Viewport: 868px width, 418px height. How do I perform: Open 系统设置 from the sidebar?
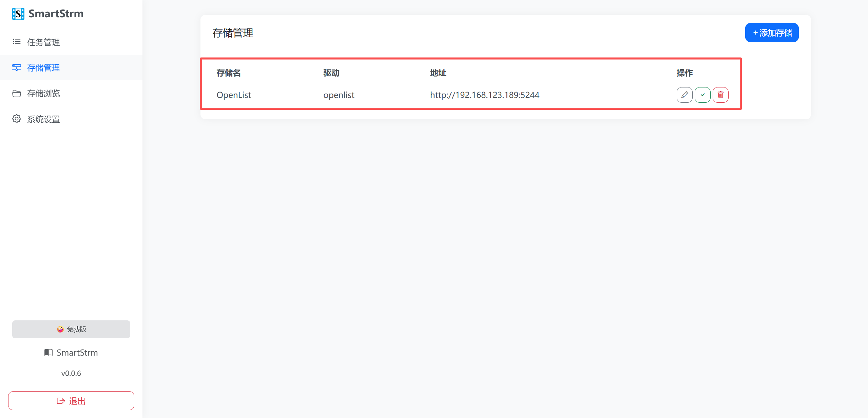[x=43, y=119]
